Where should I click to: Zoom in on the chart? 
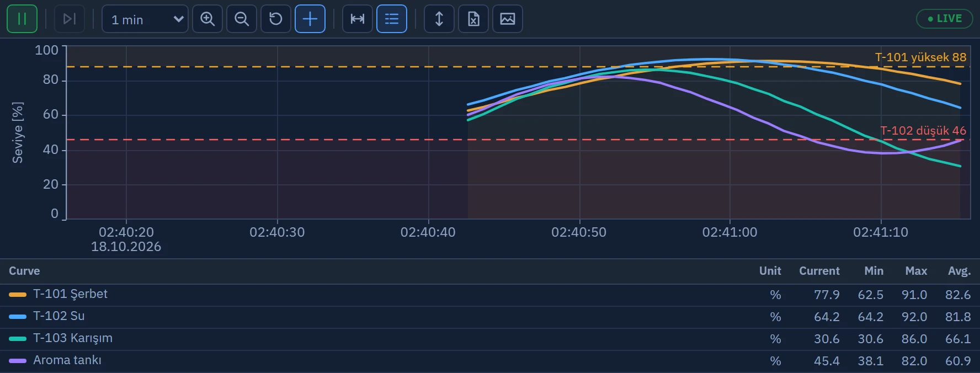pos(207,19)
